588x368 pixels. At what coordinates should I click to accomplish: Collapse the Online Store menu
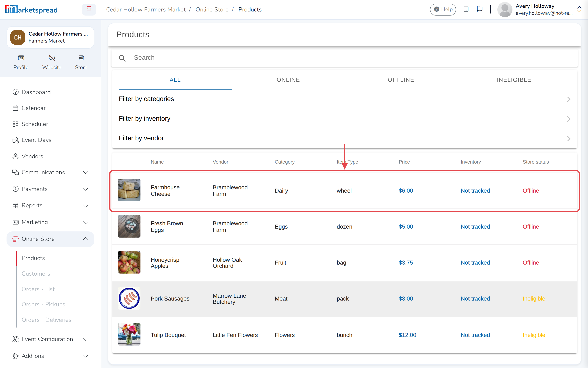point(50,239)
